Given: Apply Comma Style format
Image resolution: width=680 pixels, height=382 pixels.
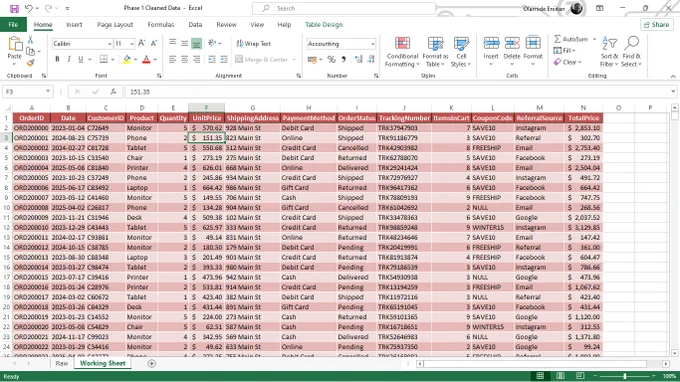Looking at the screenshot, I should pyautogui.click(x=343, y=59).
